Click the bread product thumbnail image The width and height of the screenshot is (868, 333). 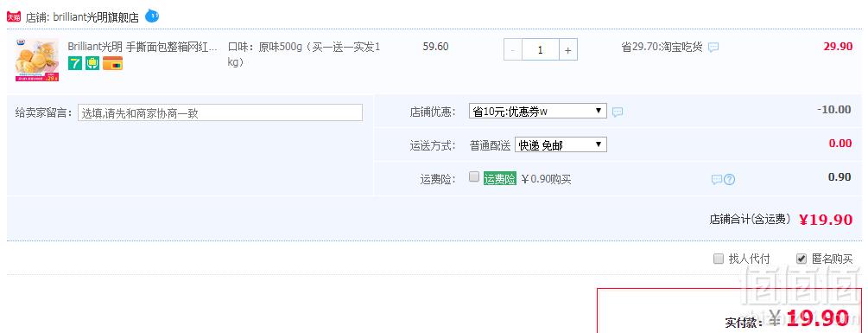(x=37, y=61)
